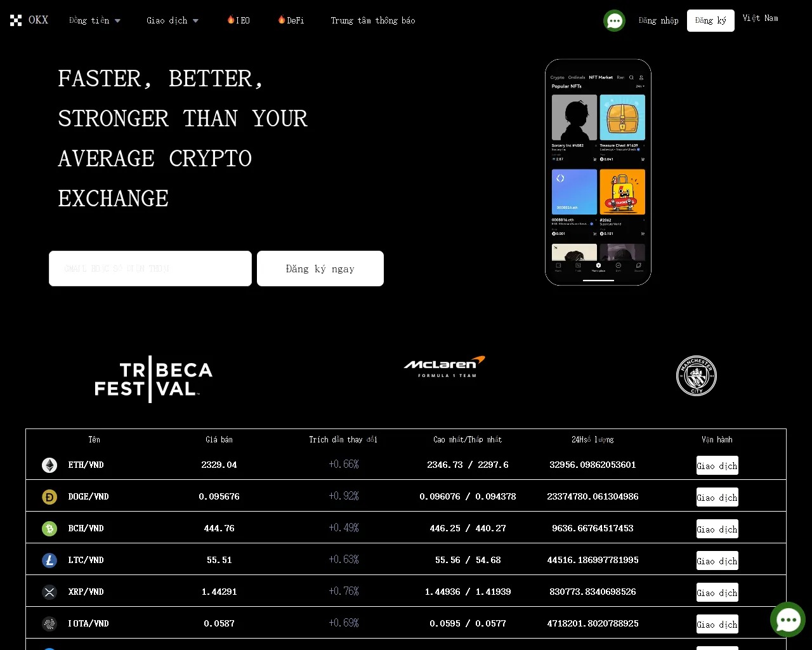This screenshot has width=812, height=650.
Task: Click the Bitcoin Cash coin icon
Action: [x=49, y=529]
